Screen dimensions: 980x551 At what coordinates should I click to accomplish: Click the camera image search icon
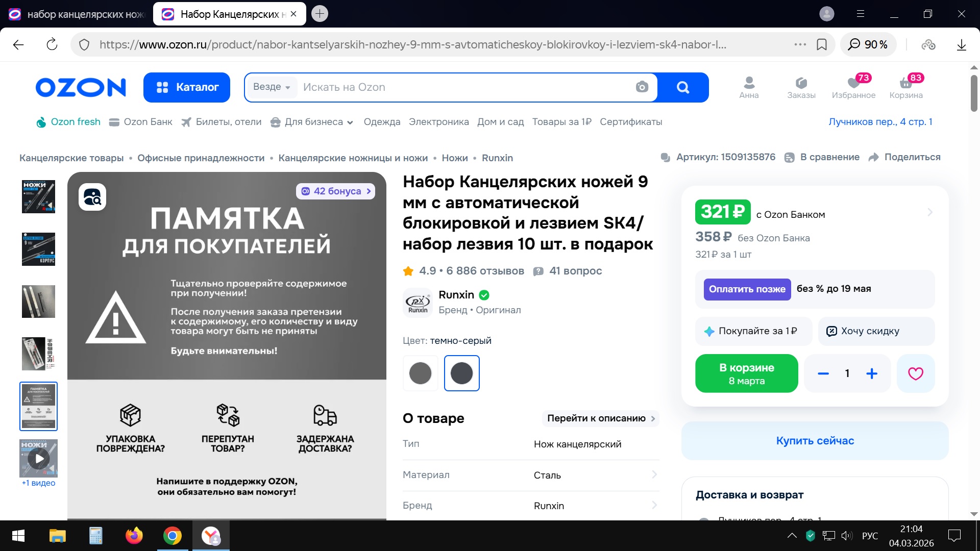click(642, 87)
